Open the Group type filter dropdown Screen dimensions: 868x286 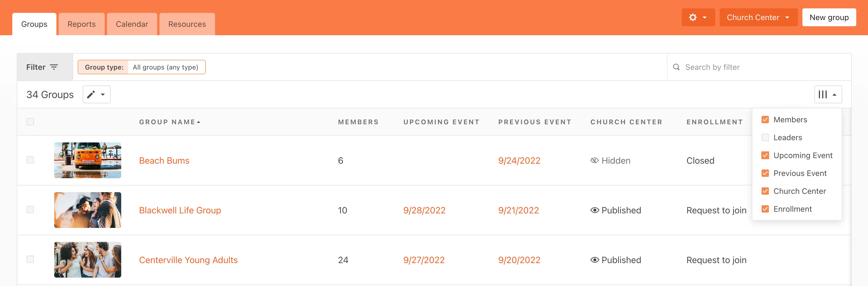tap(142, 67)
